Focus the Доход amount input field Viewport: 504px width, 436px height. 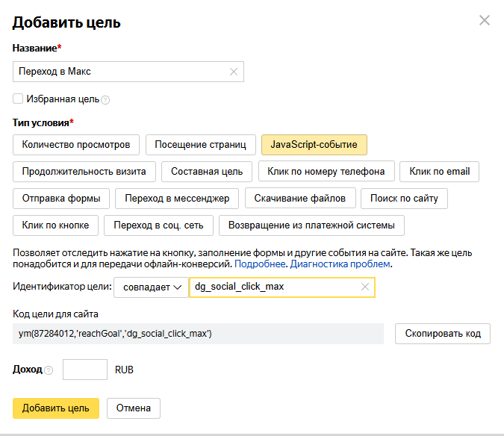[x=86, y=370]
